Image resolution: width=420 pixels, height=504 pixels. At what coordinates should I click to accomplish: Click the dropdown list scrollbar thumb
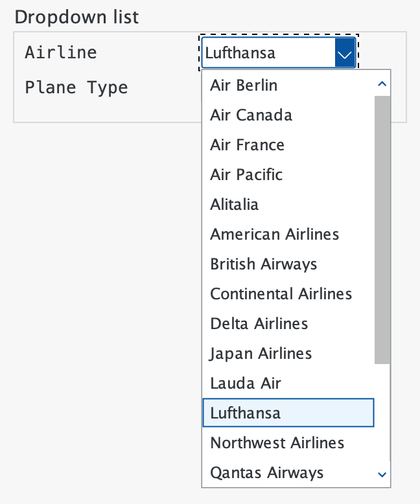point(382,229)
